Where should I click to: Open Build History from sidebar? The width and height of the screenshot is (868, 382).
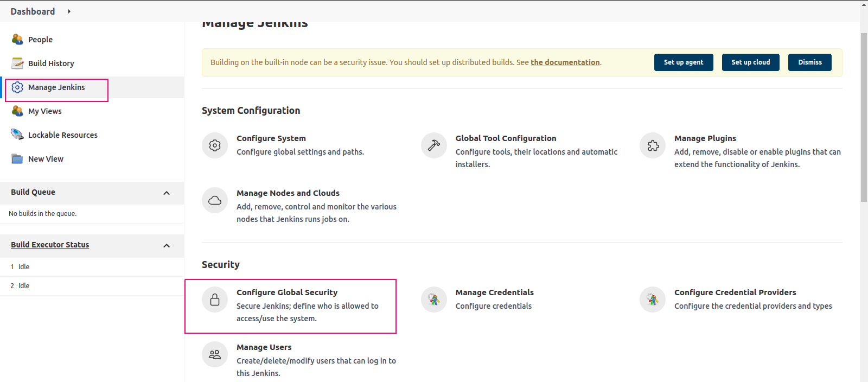pyautogui.click(x=51, y=63)
